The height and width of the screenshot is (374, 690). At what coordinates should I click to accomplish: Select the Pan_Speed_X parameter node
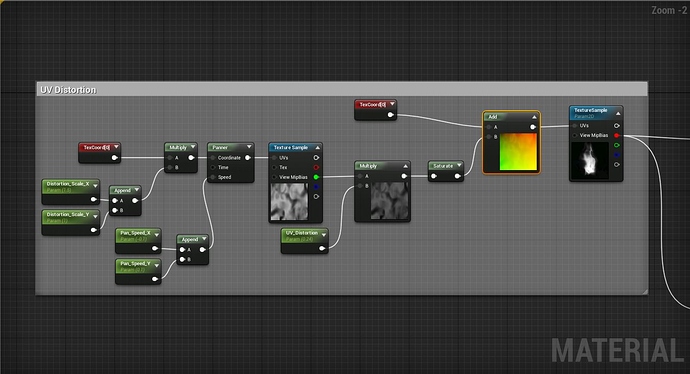(x=138, y=241)
